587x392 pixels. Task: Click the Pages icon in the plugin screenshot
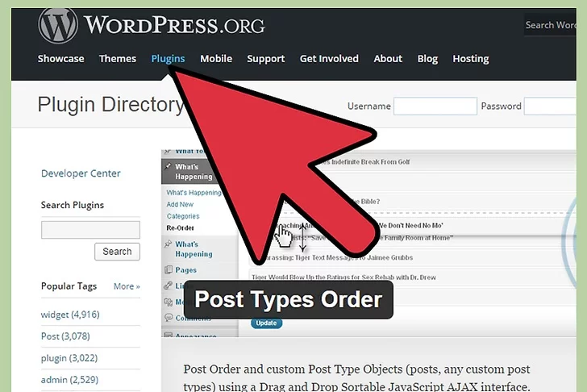(x=169, y=270)
